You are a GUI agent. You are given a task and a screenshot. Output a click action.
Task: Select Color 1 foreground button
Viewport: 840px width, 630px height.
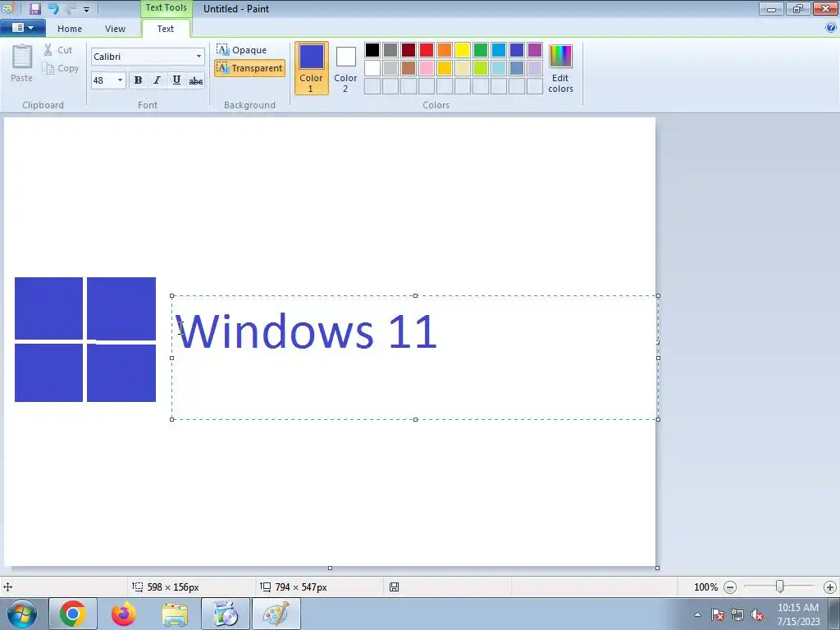click(311, 68)
